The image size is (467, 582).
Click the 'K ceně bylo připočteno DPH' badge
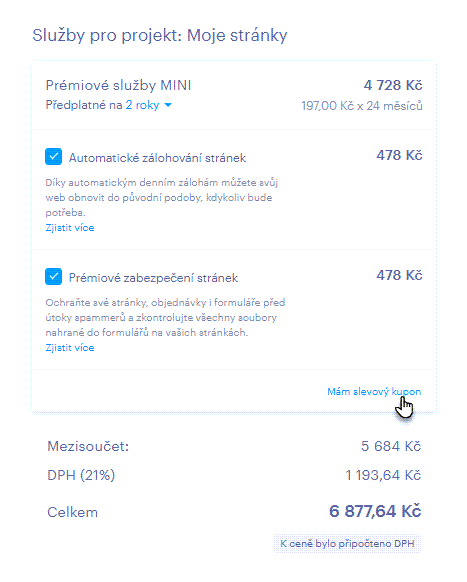click(x=347, y=544)
